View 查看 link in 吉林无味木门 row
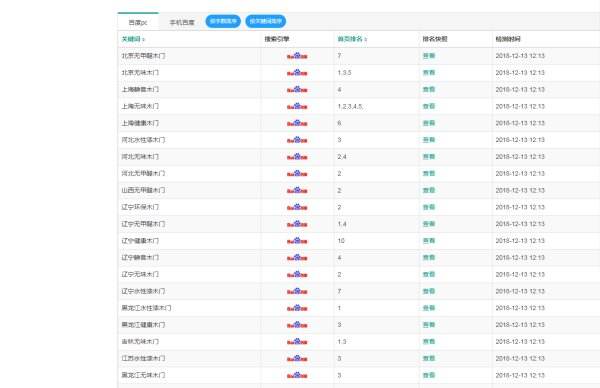 tap(429, 342)
